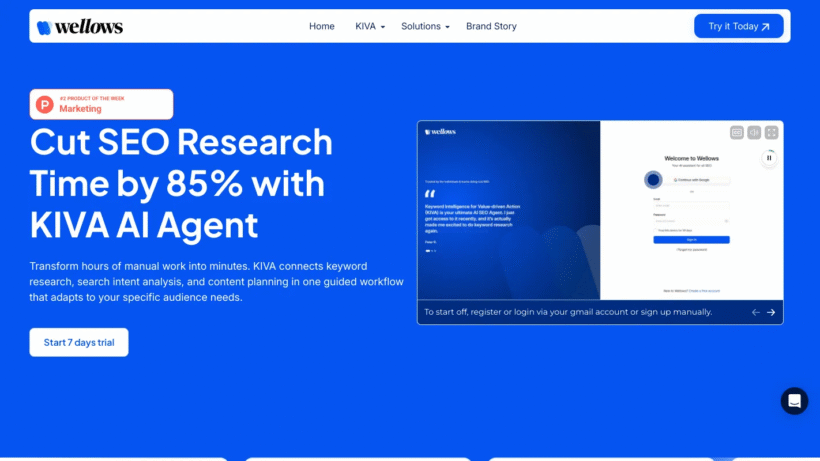
Task: Toggle closed captions in video player
Action: (x=736, y=133)
